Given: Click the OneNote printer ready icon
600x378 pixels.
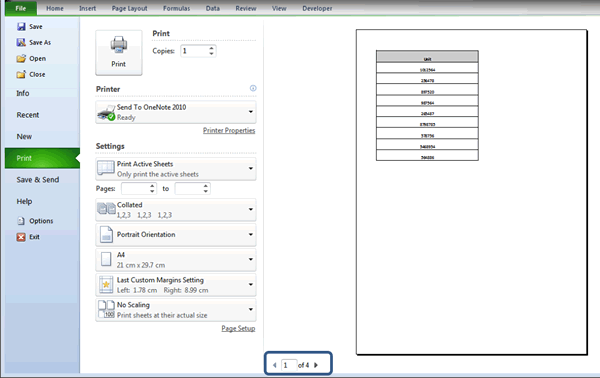Looking at the screenshot, I should 106,113.
